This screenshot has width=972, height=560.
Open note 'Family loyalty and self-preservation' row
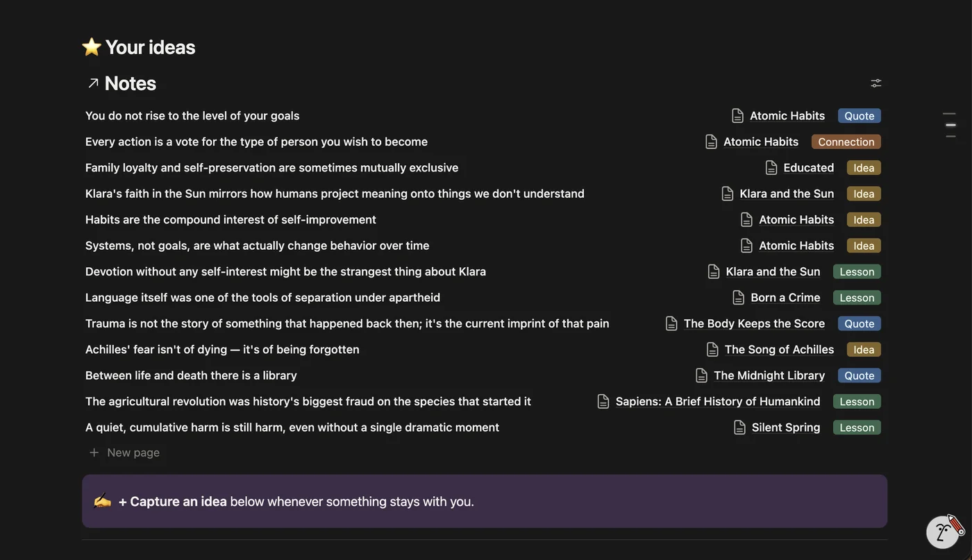coord(271,168)
